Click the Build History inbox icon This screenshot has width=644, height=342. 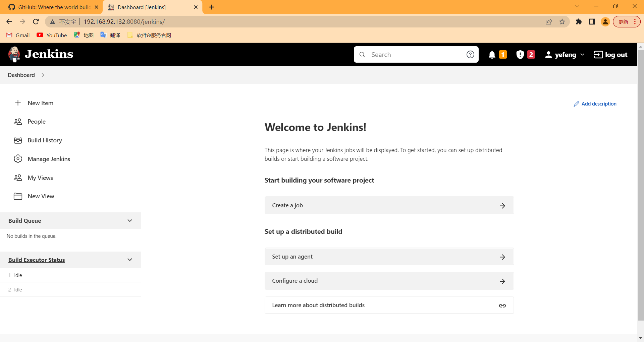[18, 140]
